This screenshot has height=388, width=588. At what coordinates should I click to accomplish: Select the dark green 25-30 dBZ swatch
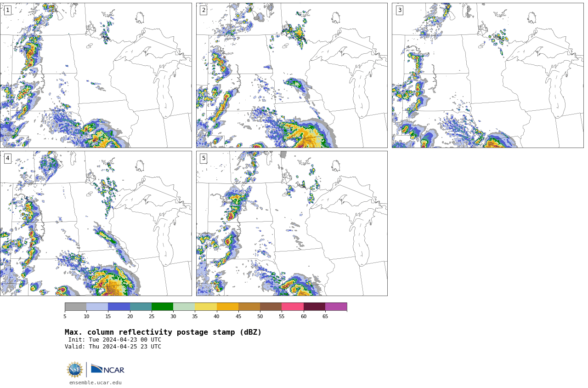(163, 307)
